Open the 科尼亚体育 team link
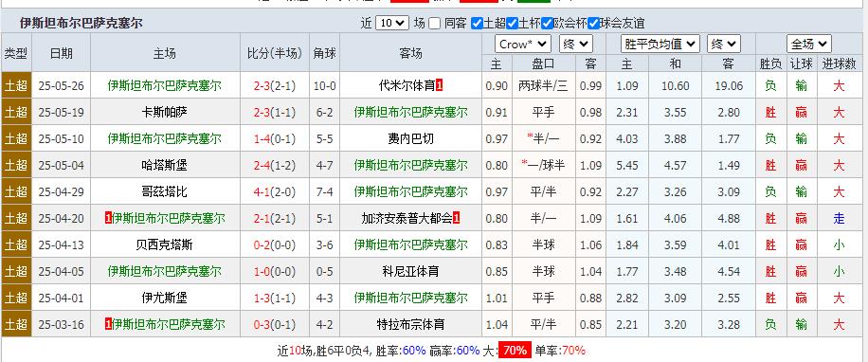 [x=410, y=272]
